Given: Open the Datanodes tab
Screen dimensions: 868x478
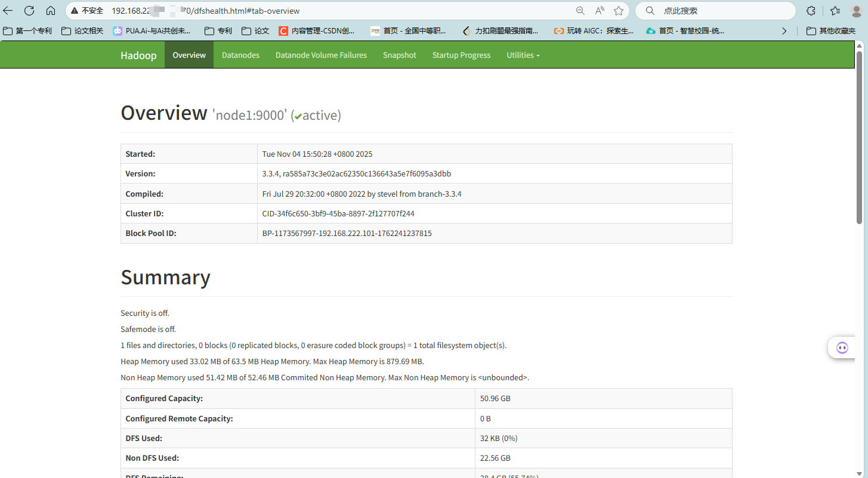Looking at the screenshot, I should click(240, 55).
